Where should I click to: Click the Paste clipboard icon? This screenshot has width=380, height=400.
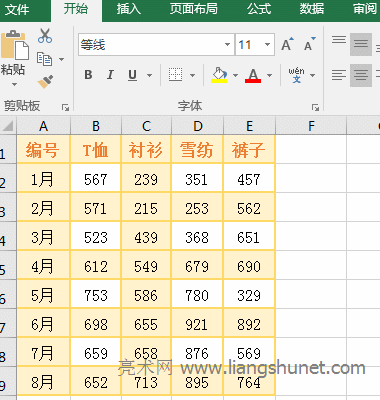pyautogui.click(x=15, y=45)
